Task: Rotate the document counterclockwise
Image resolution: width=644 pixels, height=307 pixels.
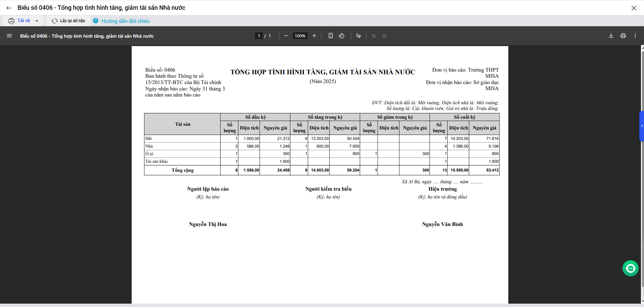Action: pyautogui.click(x=341, y=36)
